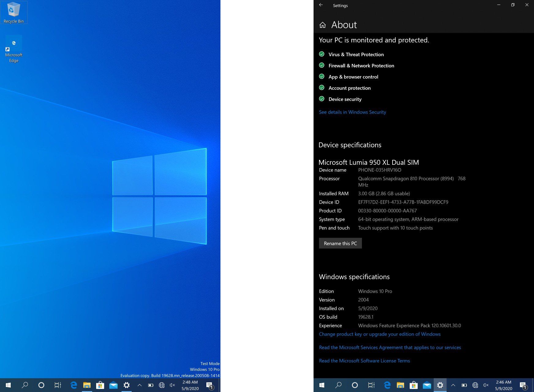Open Task View on right taskbar
Viewport: 534px width, 392px height.
371,385
